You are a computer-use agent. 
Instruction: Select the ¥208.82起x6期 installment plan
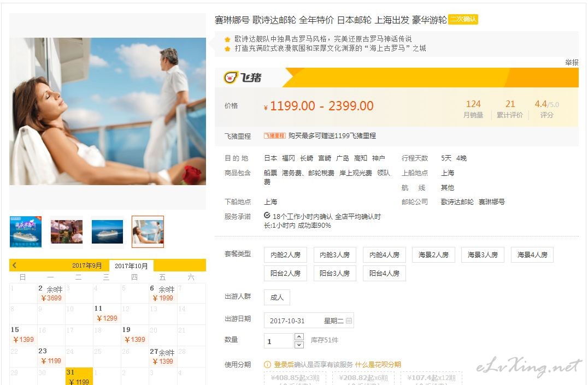(x=363, y=378)
